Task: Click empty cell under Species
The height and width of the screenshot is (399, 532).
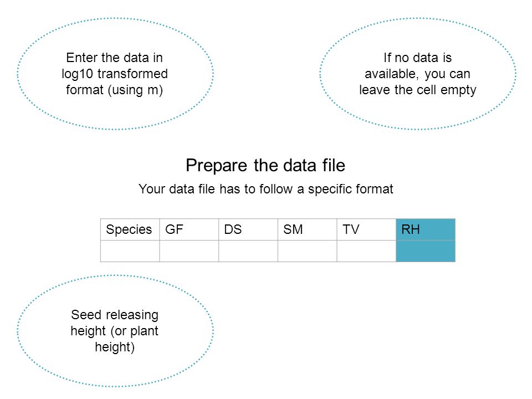Action: 130,251
